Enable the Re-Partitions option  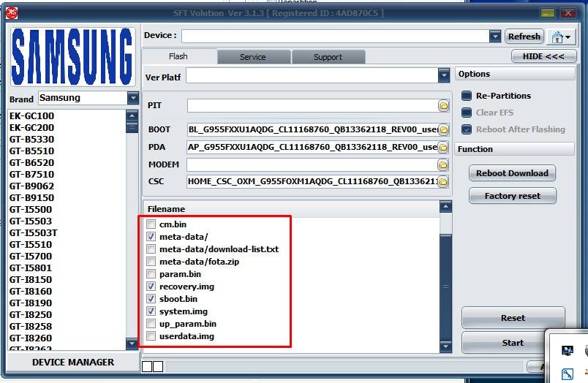pos(467,96)
